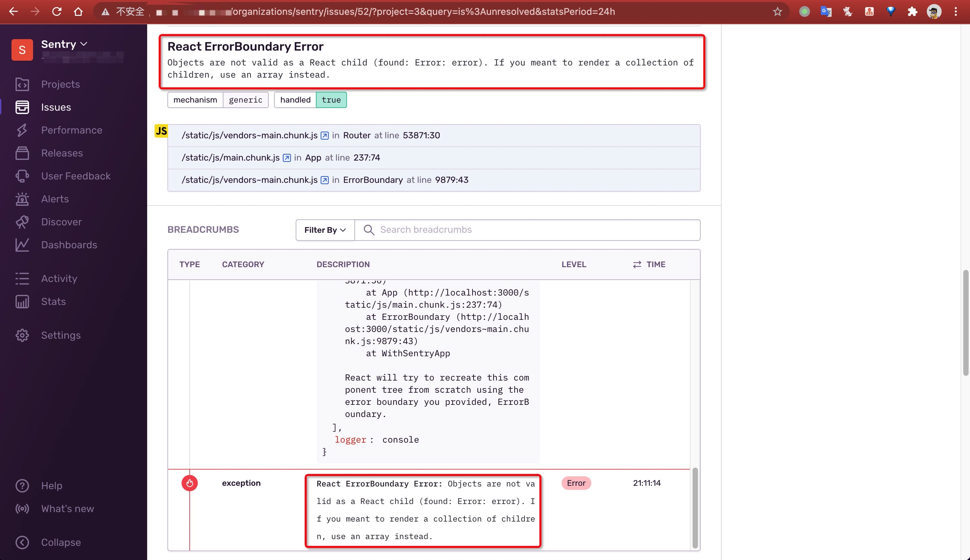Open Settings menu item
970x560 pixels.
click(x=61, y=335)
